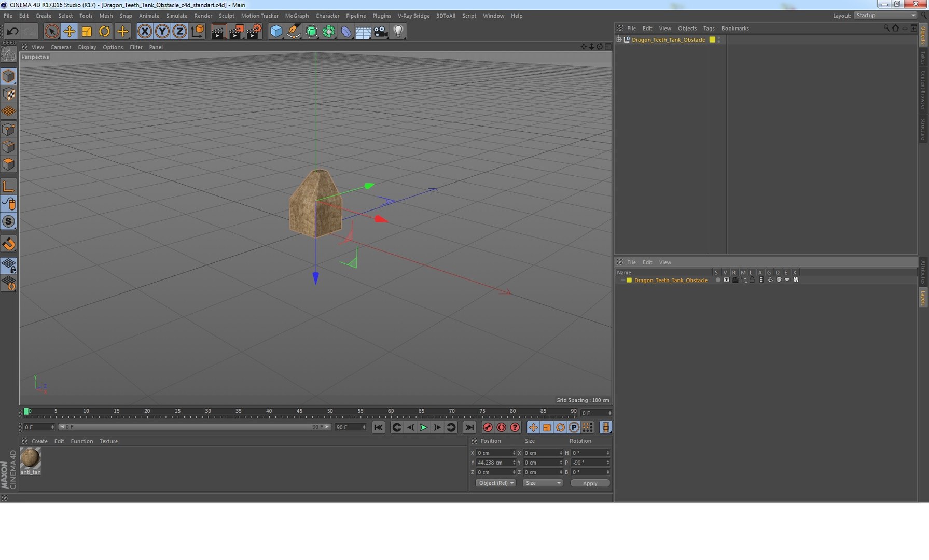Image resolution: width=929 pixels, height=560 pixels.
Task: Click the green Play Forwards button
Action: tap(424, 427)
